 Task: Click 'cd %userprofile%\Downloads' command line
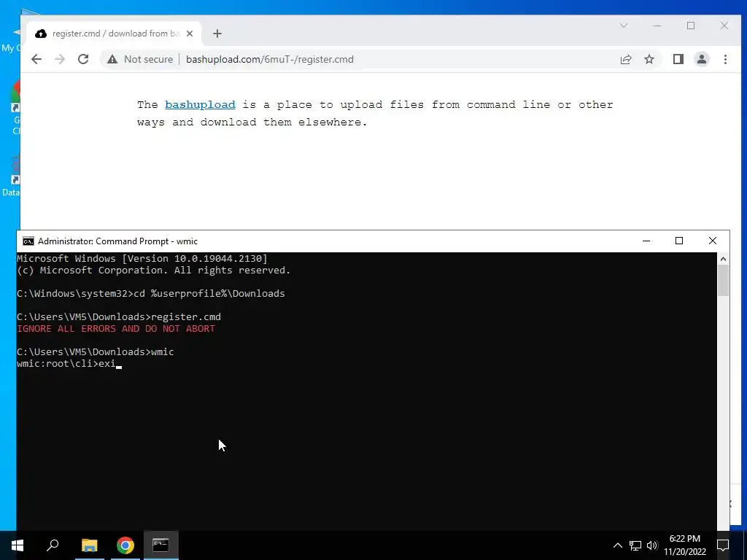tap(150, 293)
